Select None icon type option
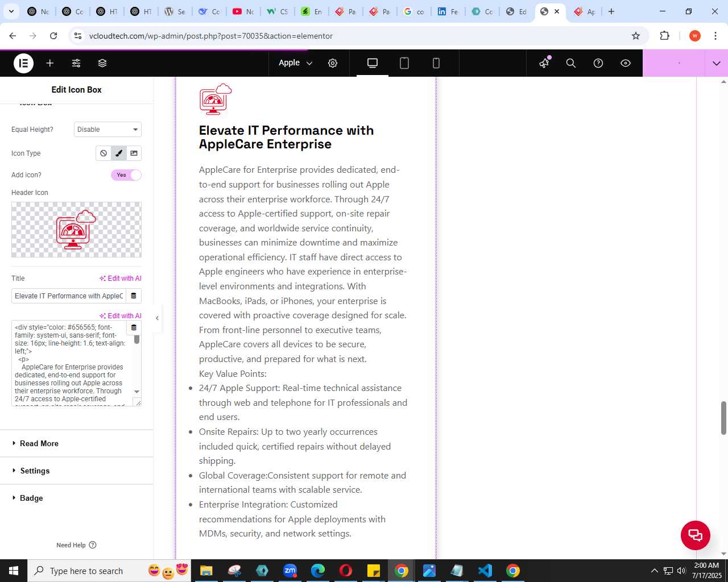 coord(104,153)
